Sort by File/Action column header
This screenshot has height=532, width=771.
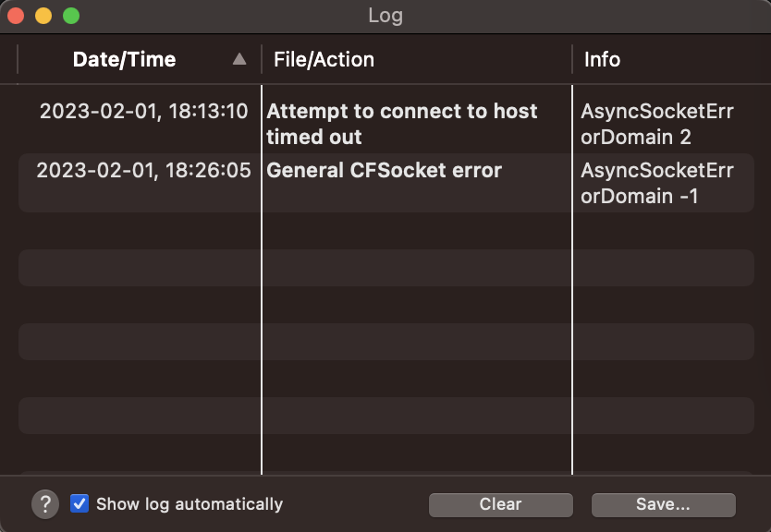324,59
